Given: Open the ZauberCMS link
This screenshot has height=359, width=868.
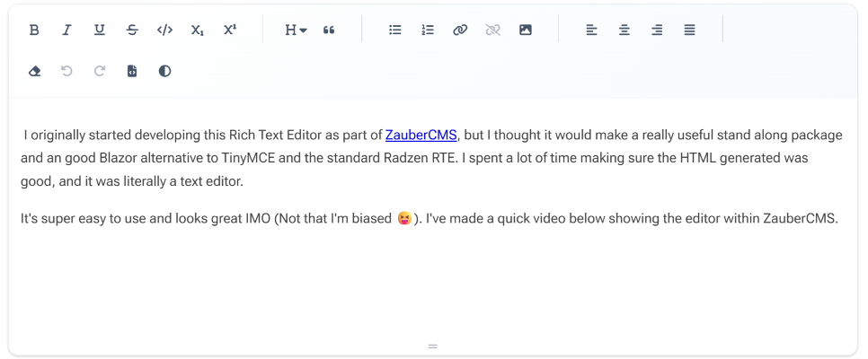Looking at the screenshot, I should click(x=421, y=136).
